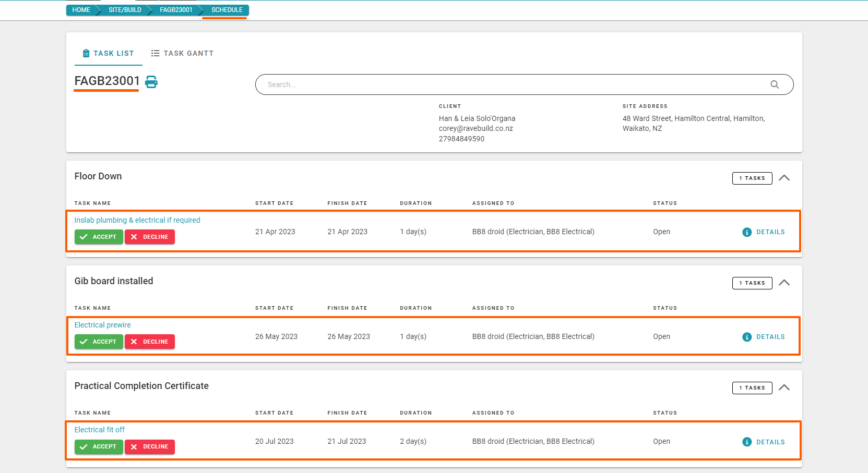Collapse the Practical Completion Certificate section
Image resolution: width=868 pixels, height=473 pixels.
pos(784,387)
